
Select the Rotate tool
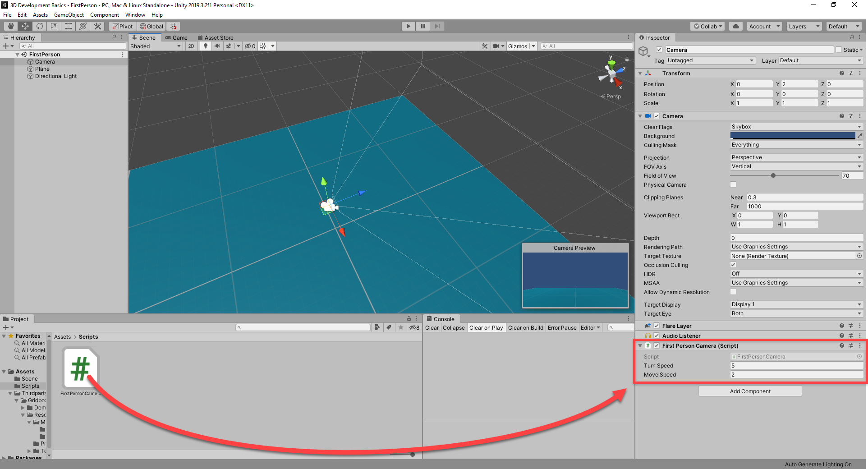(40, 26)
